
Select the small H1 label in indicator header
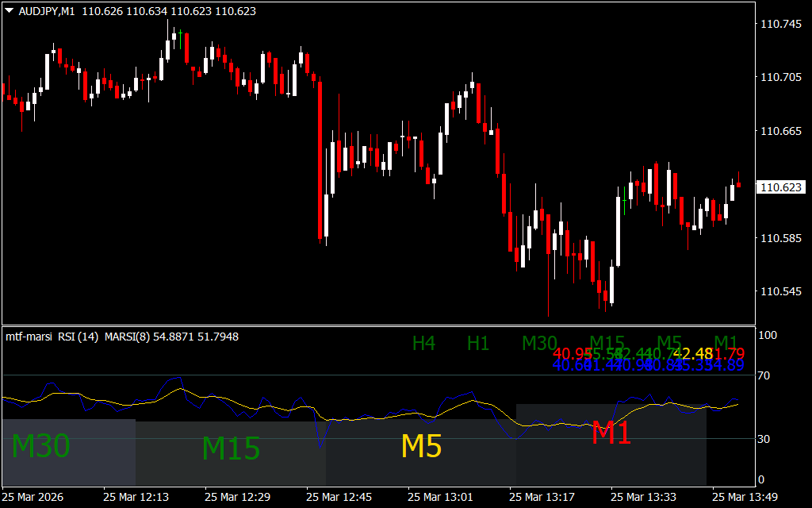pyautogui.click(x=478, y=343)
